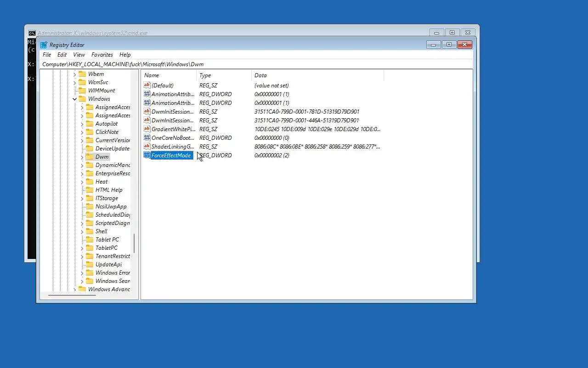588x368 pixels.
Task: Click the registry path address bar
Action: (256, 64)
